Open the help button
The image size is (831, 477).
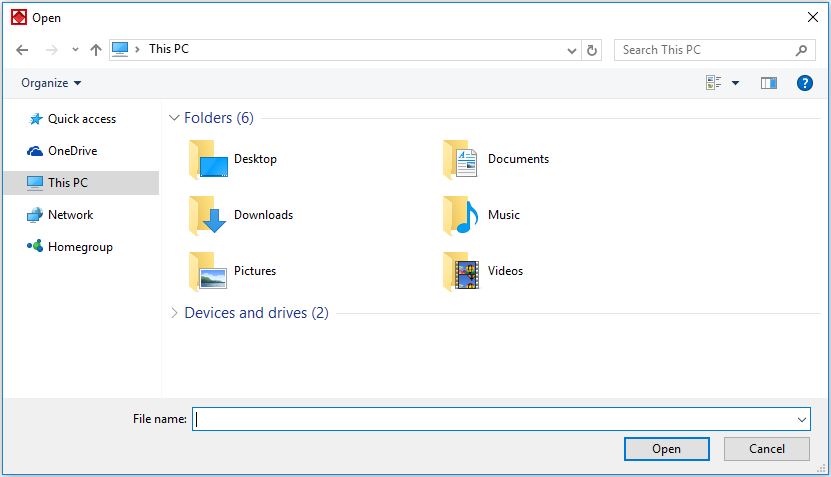pos(805,83)
